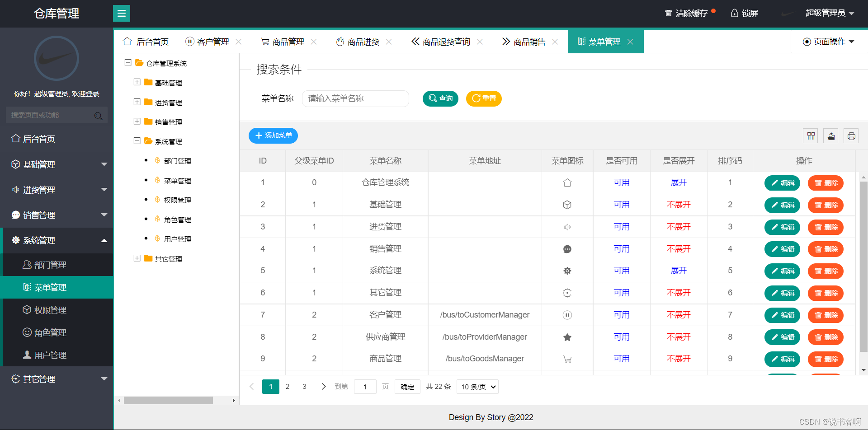Switch to the 商品退货查询 tab
868x430 pixels.
pyautogui.click(x=441, y=42)
